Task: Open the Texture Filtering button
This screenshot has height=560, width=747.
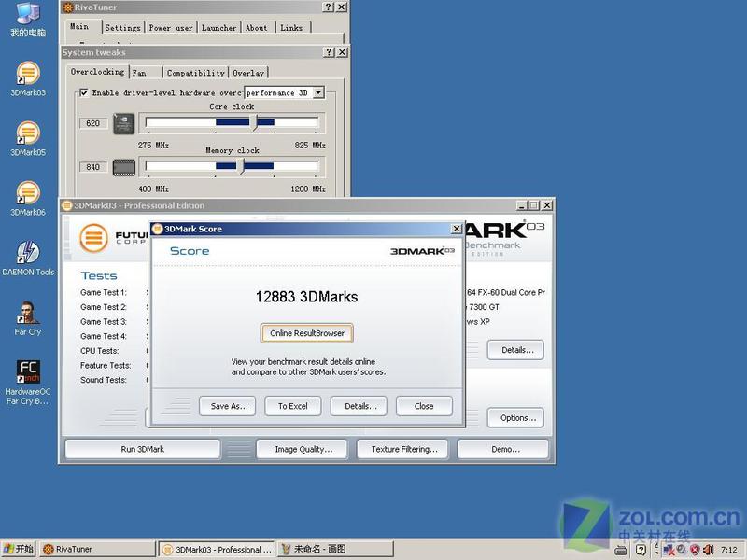Action: [402, 449]
